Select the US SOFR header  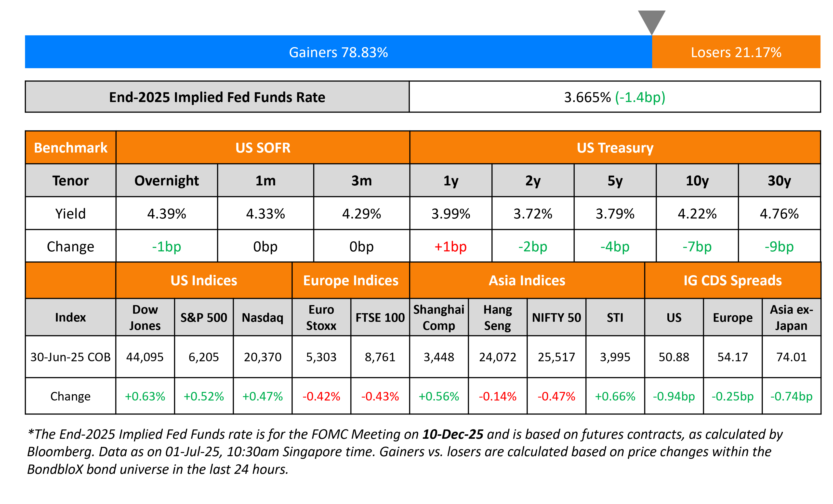(x=263, y=148)
